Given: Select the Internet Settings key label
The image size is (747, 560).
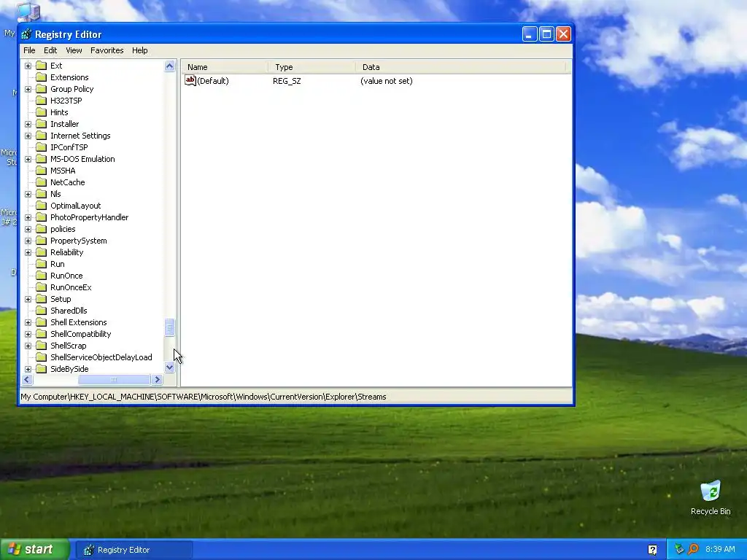Looking at the screenshot, I should tap(80, 136).
